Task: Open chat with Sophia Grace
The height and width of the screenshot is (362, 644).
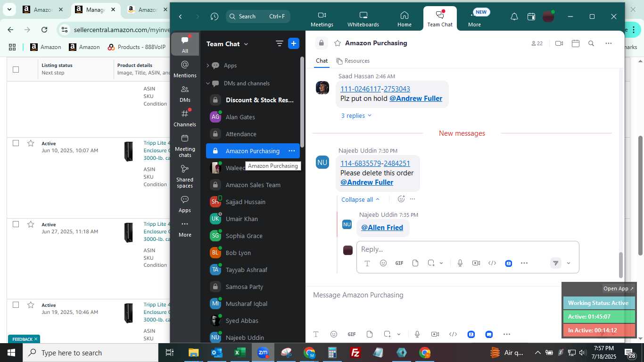Action: (253, 236)
